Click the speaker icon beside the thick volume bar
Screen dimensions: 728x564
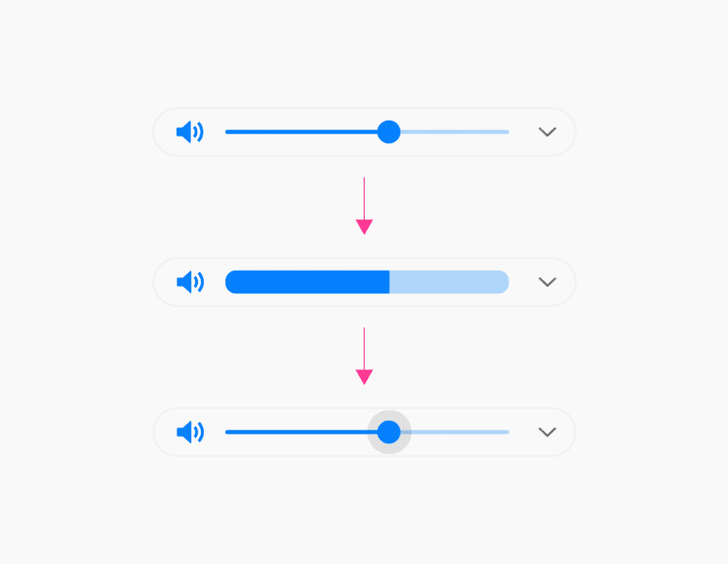[x=190, y=282]
